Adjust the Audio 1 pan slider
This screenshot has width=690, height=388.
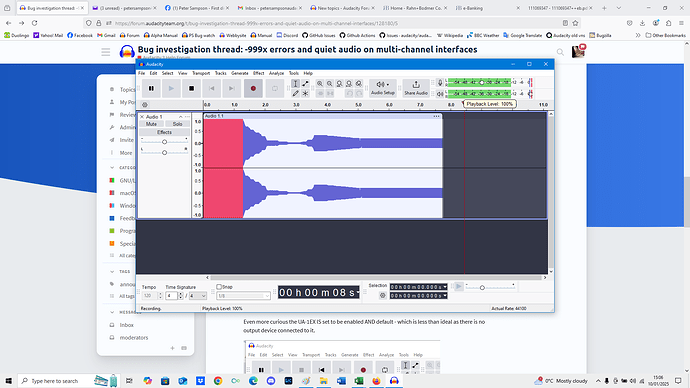click(164, 152)
